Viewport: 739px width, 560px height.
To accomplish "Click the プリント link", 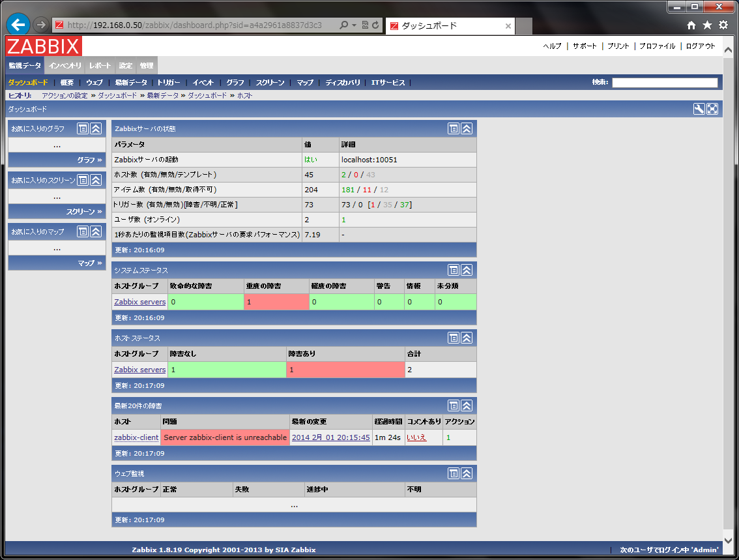I will (x=618, y=46).
